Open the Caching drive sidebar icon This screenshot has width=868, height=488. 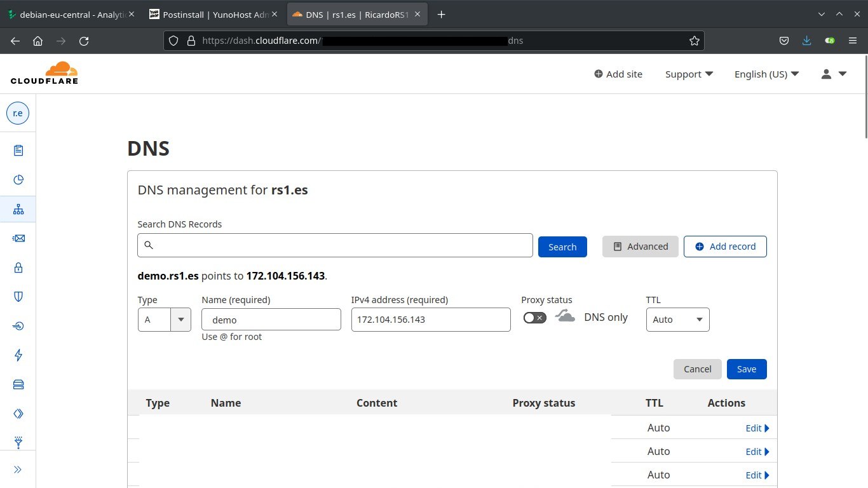pyautogui.click(x=18, y=384)
